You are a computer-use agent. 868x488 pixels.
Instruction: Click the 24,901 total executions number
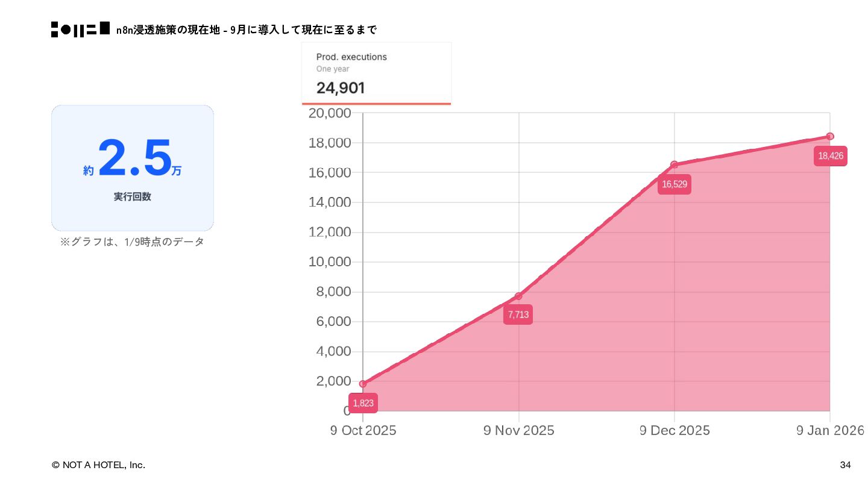point(341,88)
